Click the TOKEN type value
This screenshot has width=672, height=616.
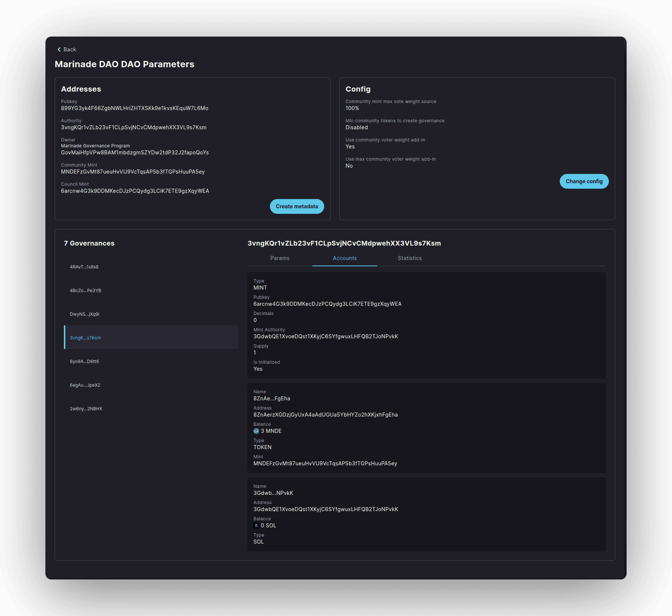[263, 447]
